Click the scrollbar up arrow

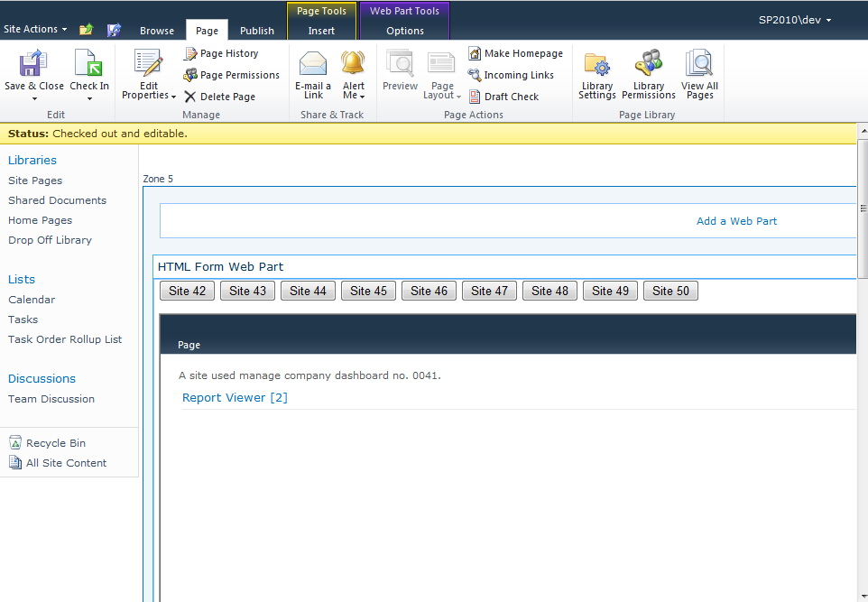point(863,131)
